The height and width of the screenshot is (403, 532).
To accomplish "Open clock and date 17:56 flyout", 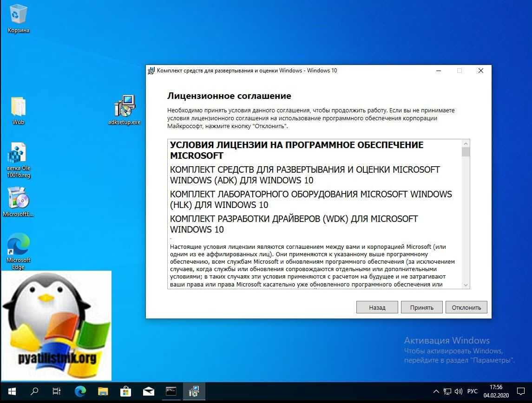I will pyautogui.click(x=496, y=391).
